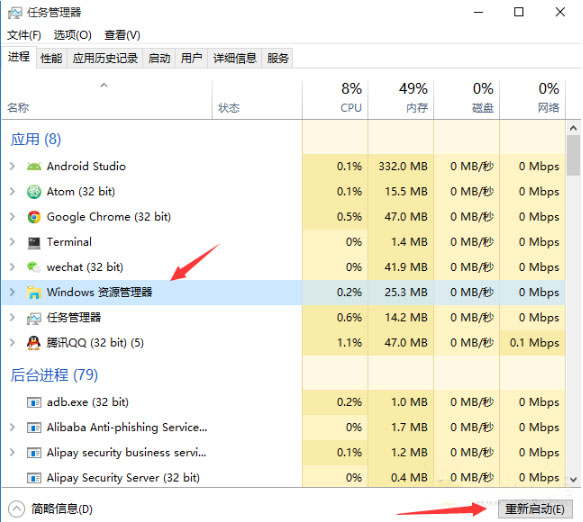Switch to the 应用历史记录 tab
Viewport: 583px width, 522px height.
[x=105, y=58]
